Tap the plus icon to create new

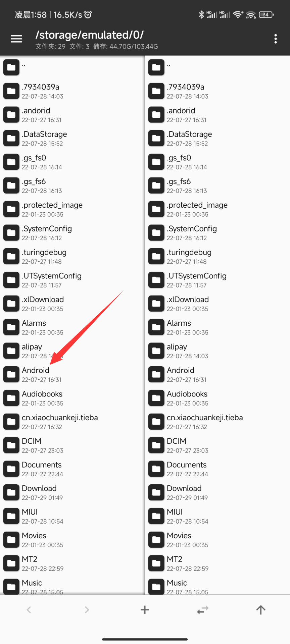145,609
